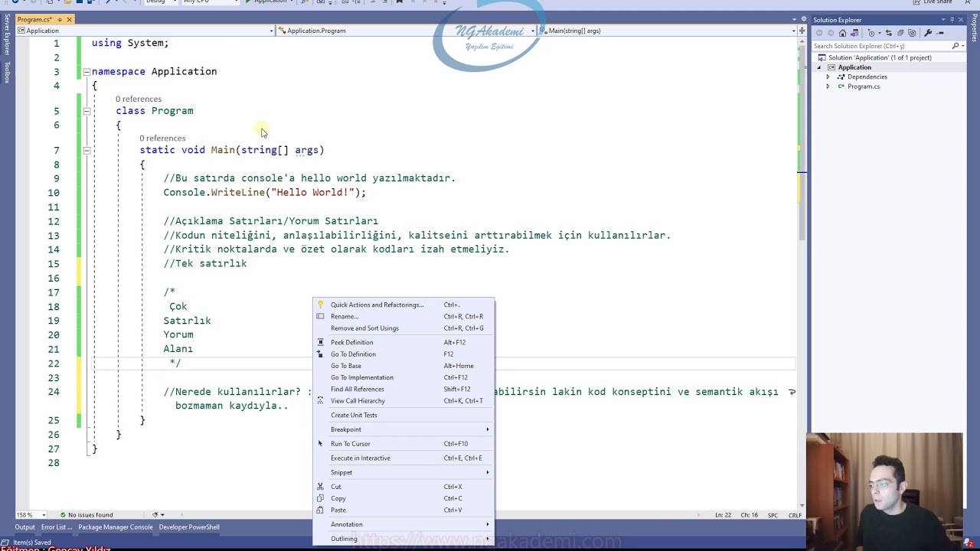Choose Quick Actions and Refactorings menu entry
Viewport: 980px width, 551px height.
403,305
